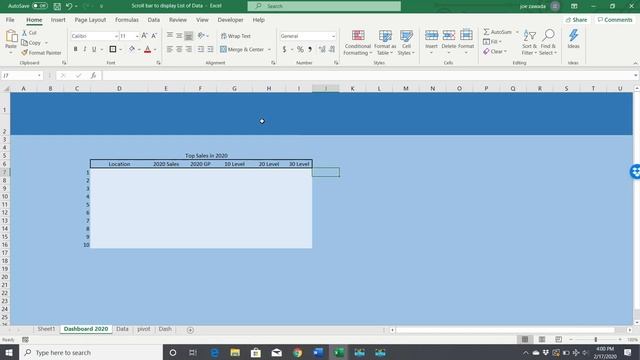Select the Format Painter tool
The height and width of the screenshot is (360, 640).
coord(41,53)
